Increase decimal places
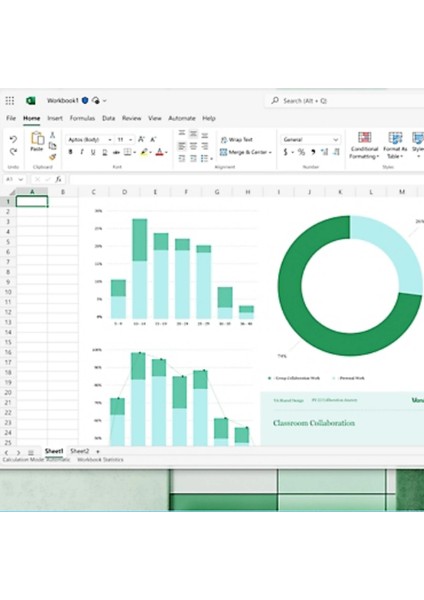The height and width of the screenshot is (600, 424). (x=325, y=152)
